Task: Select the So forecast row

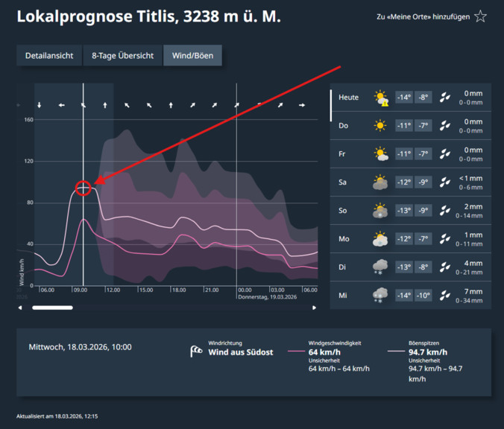Action: (x=410, y=211)
